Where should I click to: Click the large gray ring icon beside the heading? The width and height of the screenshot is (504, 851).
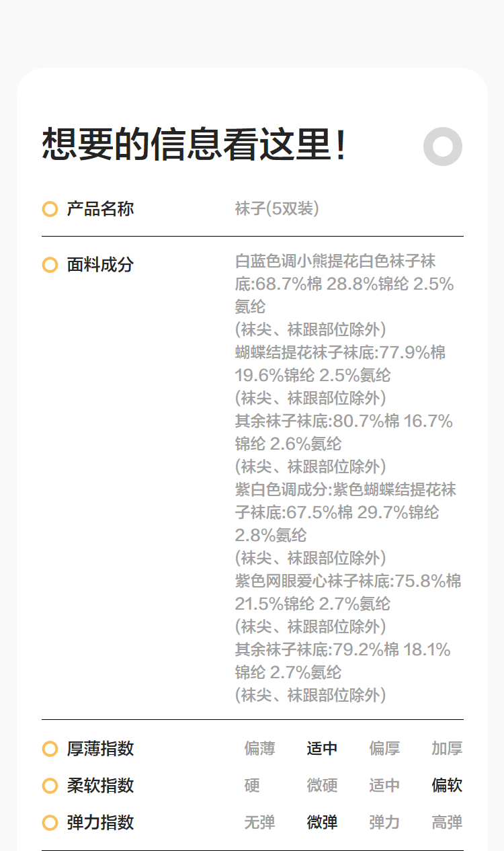coord(443,146)
